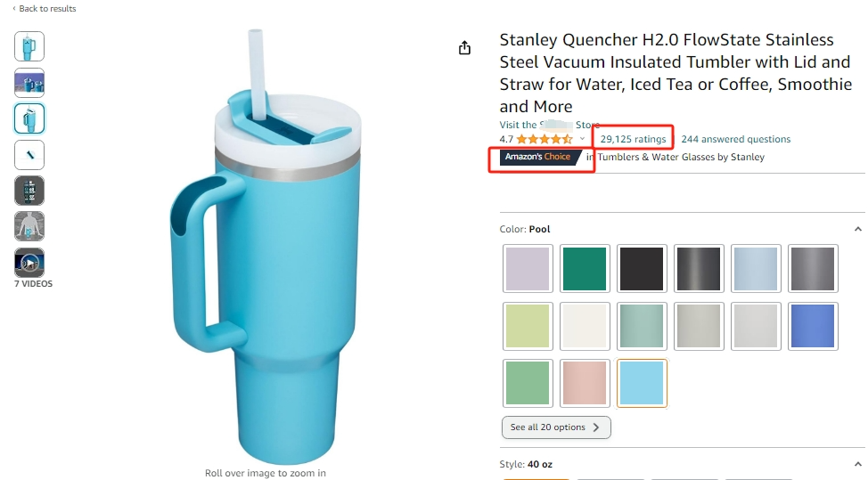Click the Amazon's Choice badge
The height and width of the screenshot is (480, 868).
(537, 158)
